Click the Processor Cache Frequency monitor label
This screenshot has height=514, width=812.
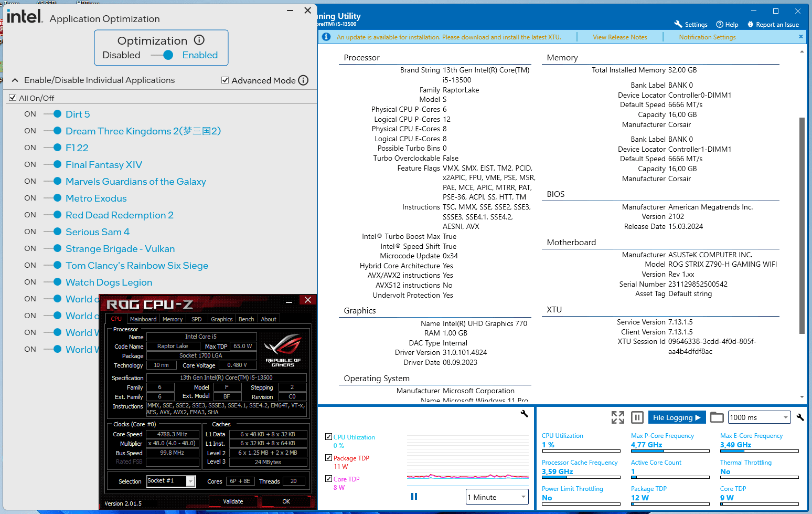point(580,463)
